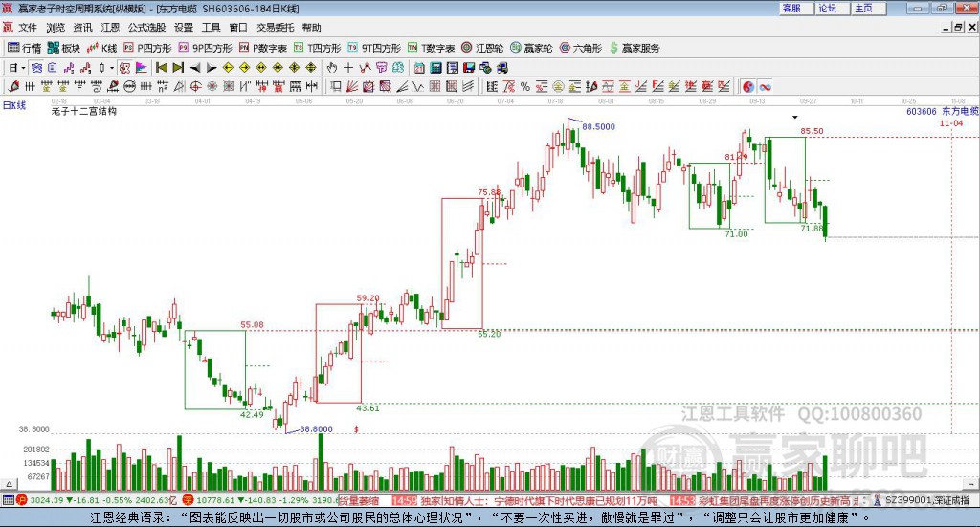This screenshot has width=980, height=527.
Task: Click the 彩虹集团 news ticker headline
Action: tap(774, 501)
